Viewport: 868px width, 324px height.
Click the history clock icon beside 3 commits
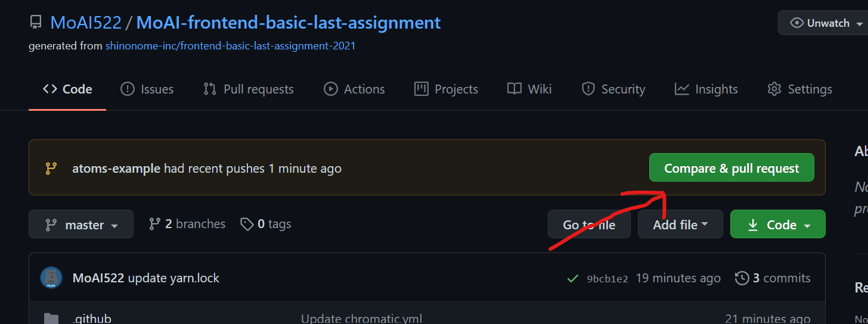742,278
